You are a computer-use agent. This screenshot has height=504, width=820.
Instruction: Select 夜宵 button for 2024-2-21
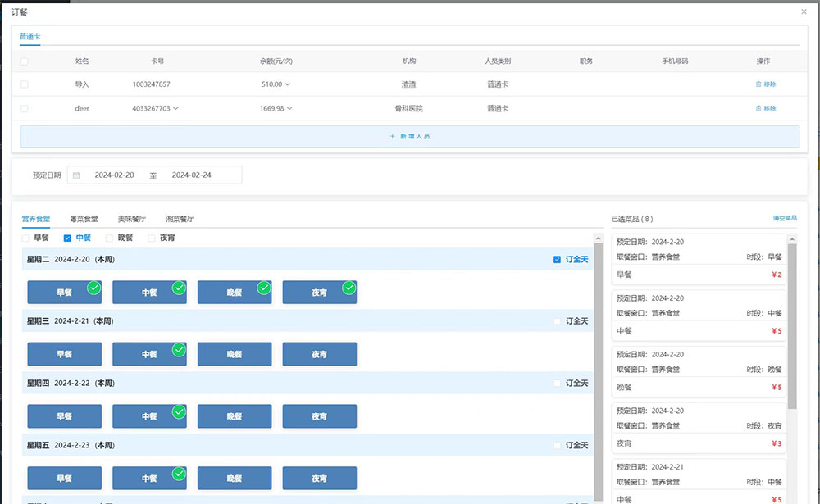coord(320,355)
